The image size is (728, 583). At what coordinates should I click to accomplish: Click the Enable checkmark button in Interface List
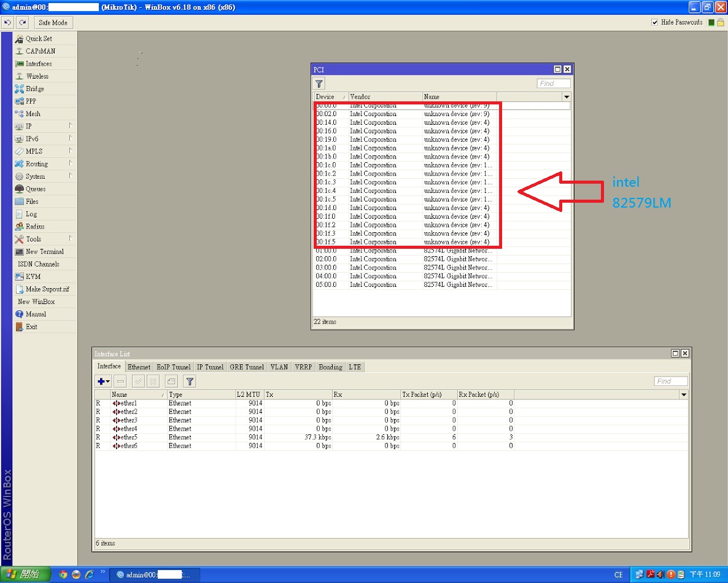point(138,381)
